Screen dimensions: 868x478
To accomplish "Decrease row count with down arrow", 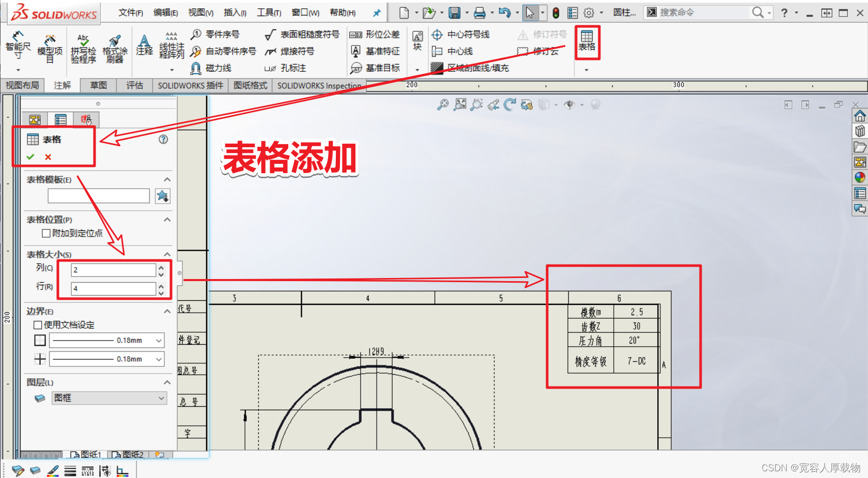I will (x=161, y=292).
